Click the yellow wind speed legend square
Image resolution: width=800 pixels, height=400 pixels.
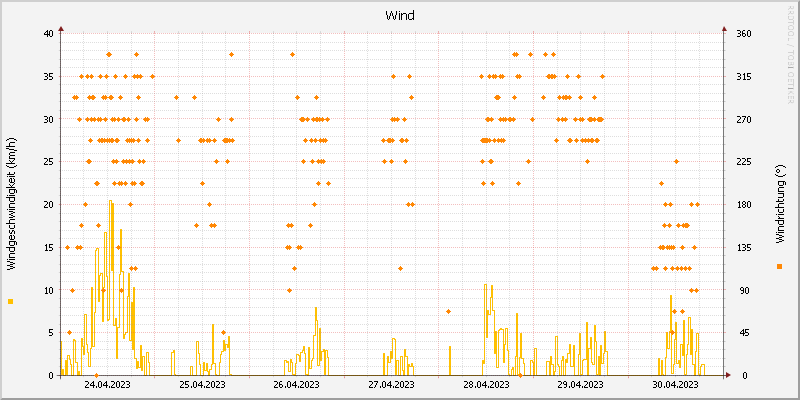point(11,302)
